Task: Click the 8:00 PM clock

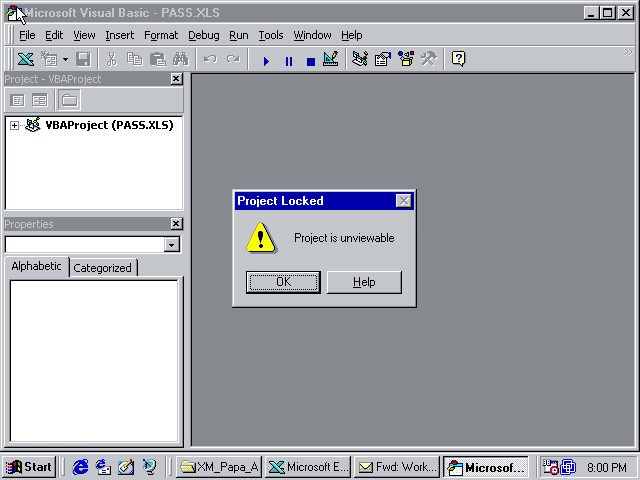Action: 607,467
